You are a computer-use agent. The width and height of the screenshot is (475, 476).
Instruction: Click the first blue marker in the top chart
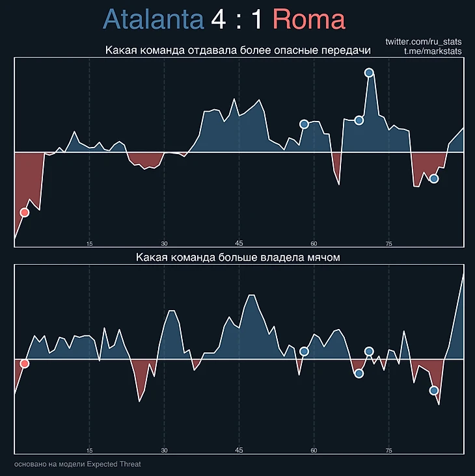(304, 124)
